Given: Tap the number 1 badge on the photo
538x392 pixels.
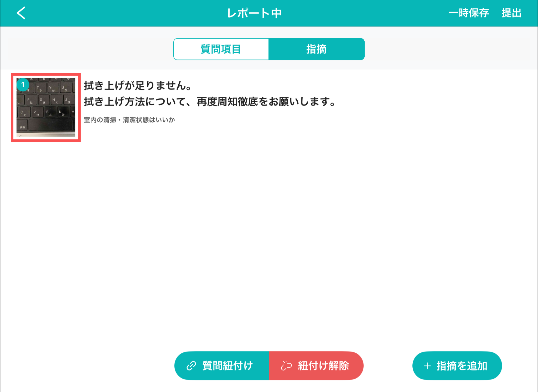Looking at the screenshot, I should [x=23, y=85].
